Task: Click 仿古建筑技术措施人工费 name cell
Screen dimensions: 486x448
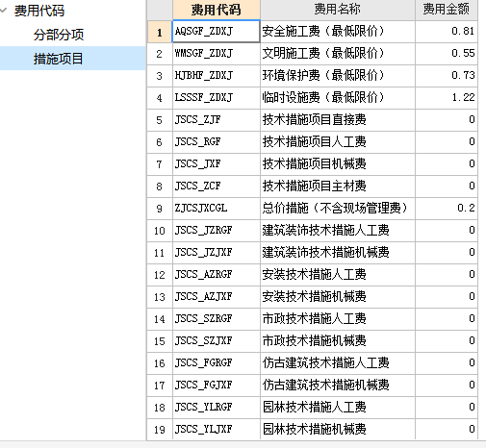Action: [338, 363]
